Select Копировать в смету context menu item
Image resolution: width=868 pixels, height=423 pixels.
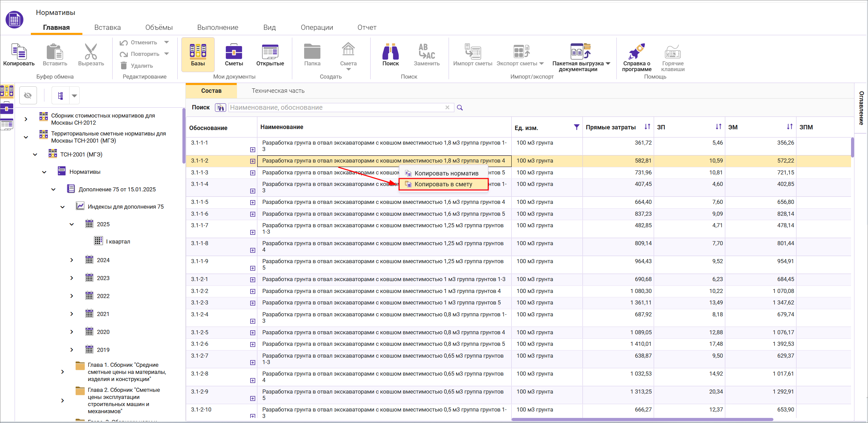[443, 184]
